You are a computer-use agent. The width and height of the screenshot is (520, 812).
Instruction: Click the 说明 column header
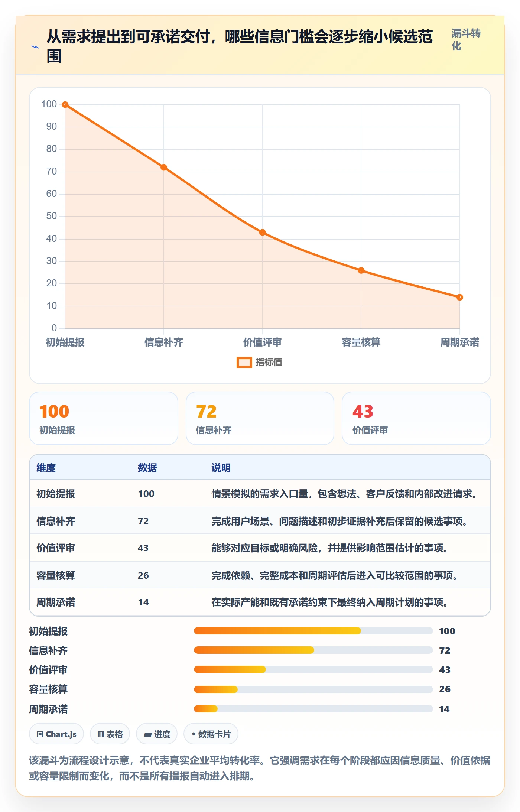pyautogui.click(x=221, y=468)
